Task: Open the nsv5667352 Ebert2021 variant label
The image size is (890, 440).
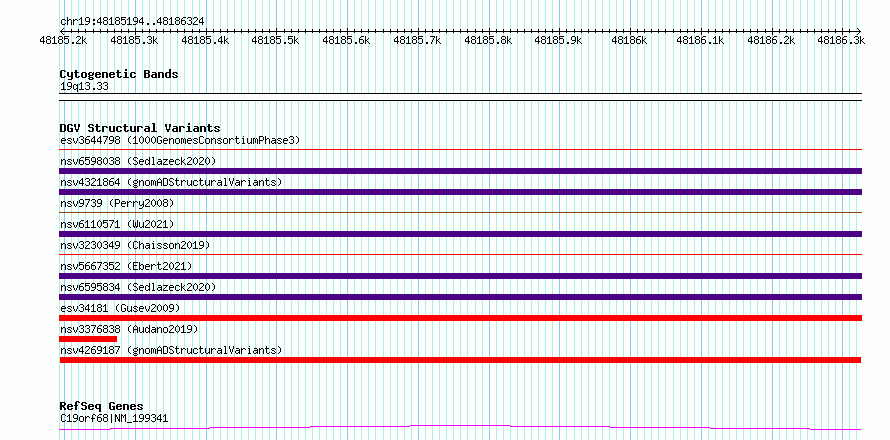Action: [x=126, y=266]
